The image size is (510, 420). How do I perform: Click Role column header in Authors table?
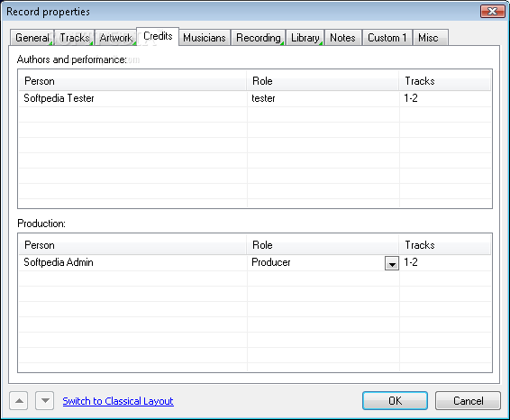pyautogui.click(x=323, y=81)
